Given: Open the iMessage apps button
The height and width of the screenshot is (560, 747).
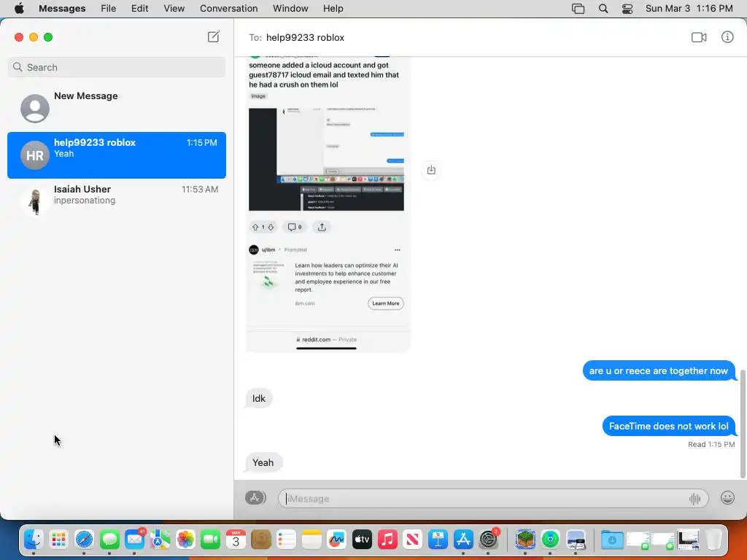Looking at the screenshot, I should [x=255, y=497].
